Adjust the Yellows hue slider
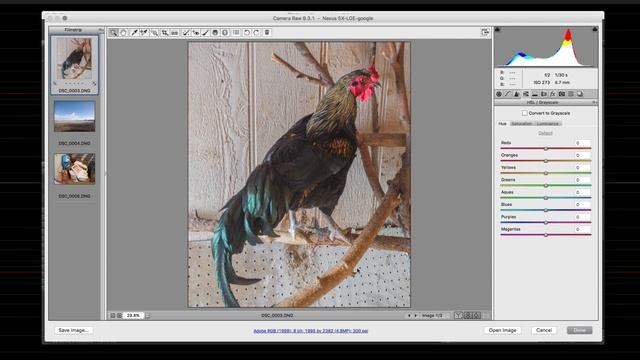The width and height of the screenshot is (640, 360). point(546,173)
